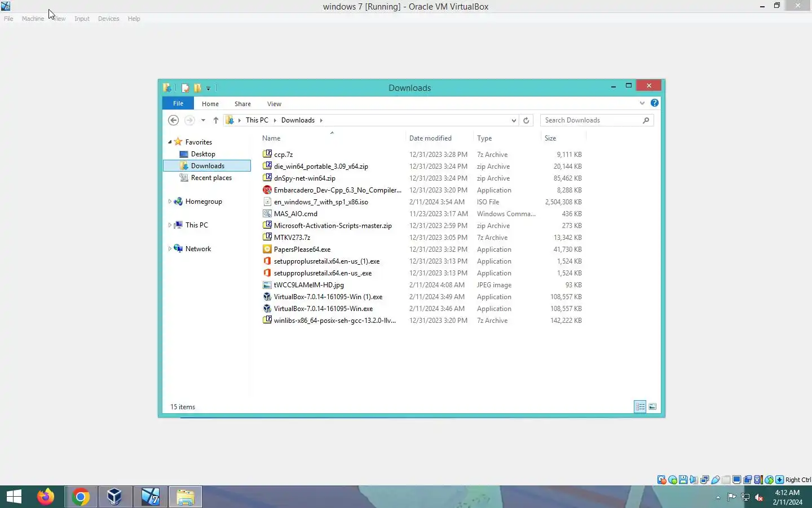Select the tWCC9LAMeIM-HD.jpg image icon

click(267, 284)
